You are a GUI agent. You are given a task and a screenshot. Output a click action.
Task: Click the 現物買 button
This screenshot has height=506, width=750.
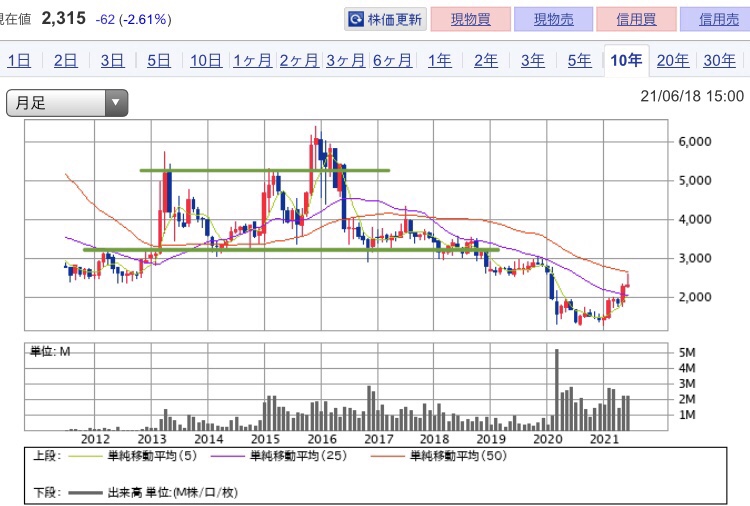point(471,19)
